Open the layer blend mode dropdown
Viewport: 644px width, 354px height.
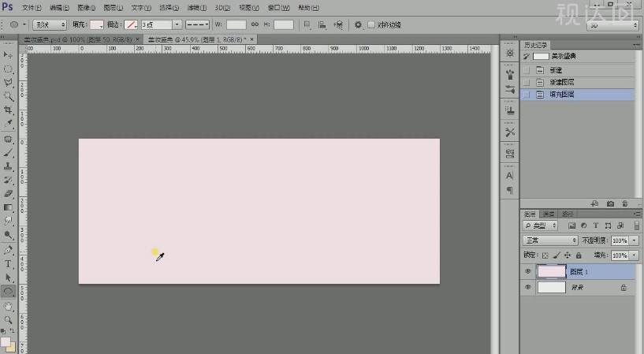tap(550, 240)
